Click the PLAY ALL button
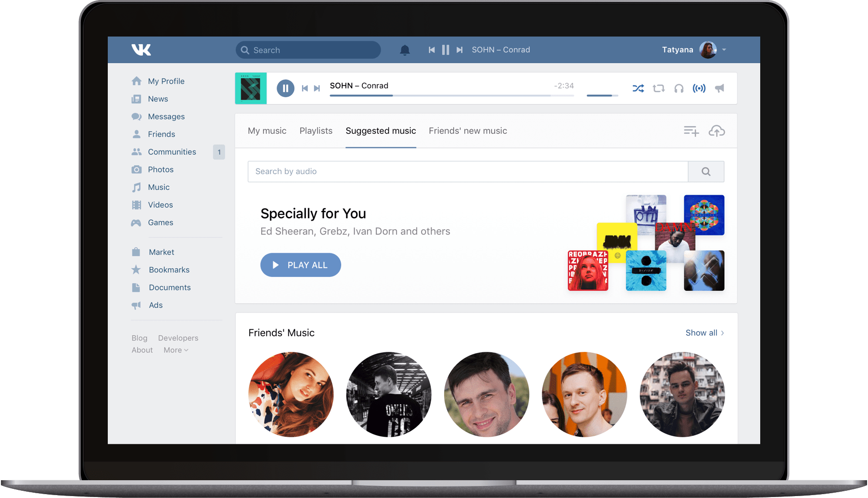 pyautogui.click(x=300, y=265)
